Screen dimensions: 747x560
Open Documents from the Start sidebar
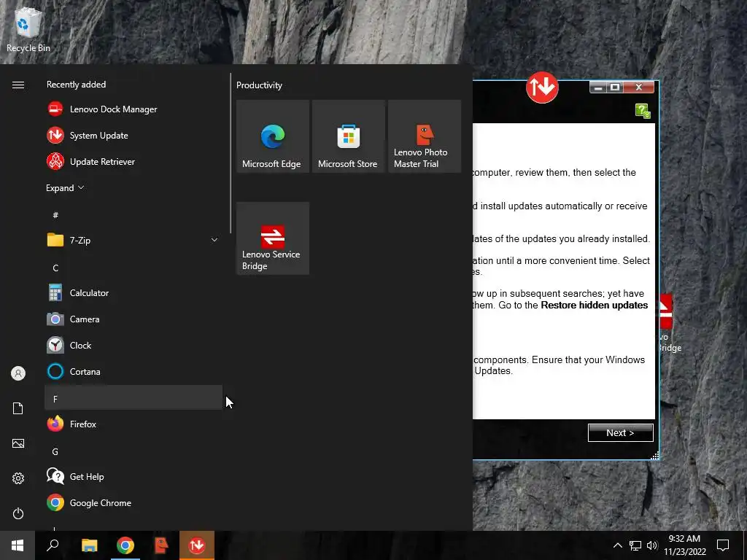[x=18, y=408]
